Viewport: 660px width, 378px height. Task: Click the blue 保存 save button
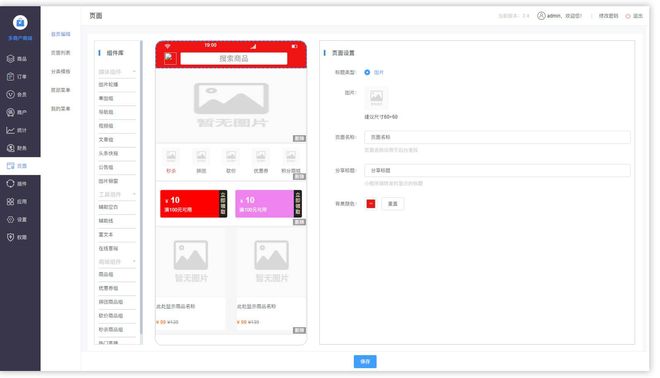[365, 361]
